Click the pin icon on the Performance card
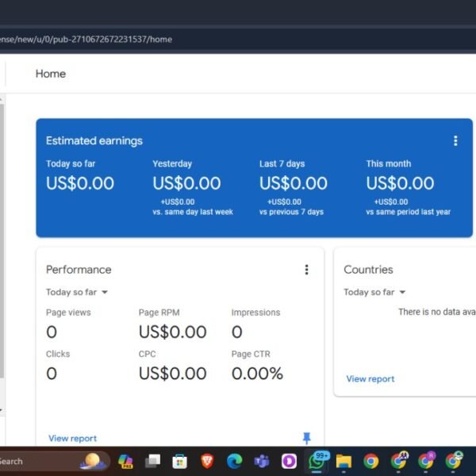The image size is (476, 476). coord(306,438)
